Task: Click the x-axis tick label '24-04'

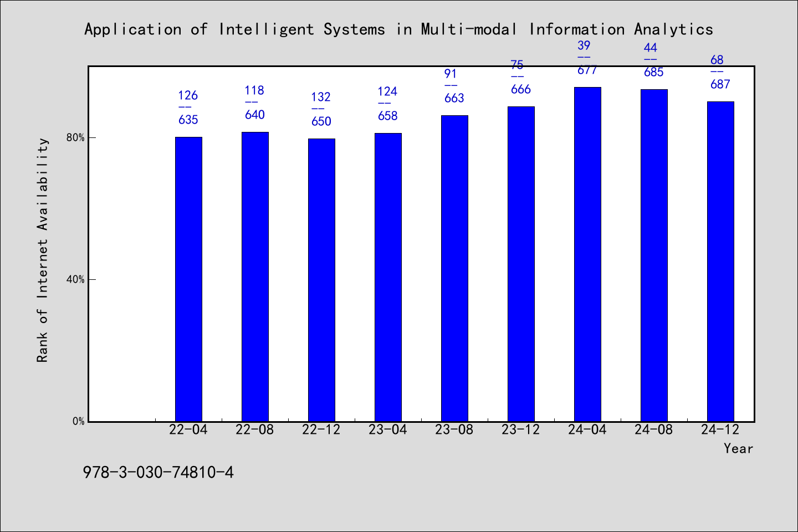Action: coord(587,429)
